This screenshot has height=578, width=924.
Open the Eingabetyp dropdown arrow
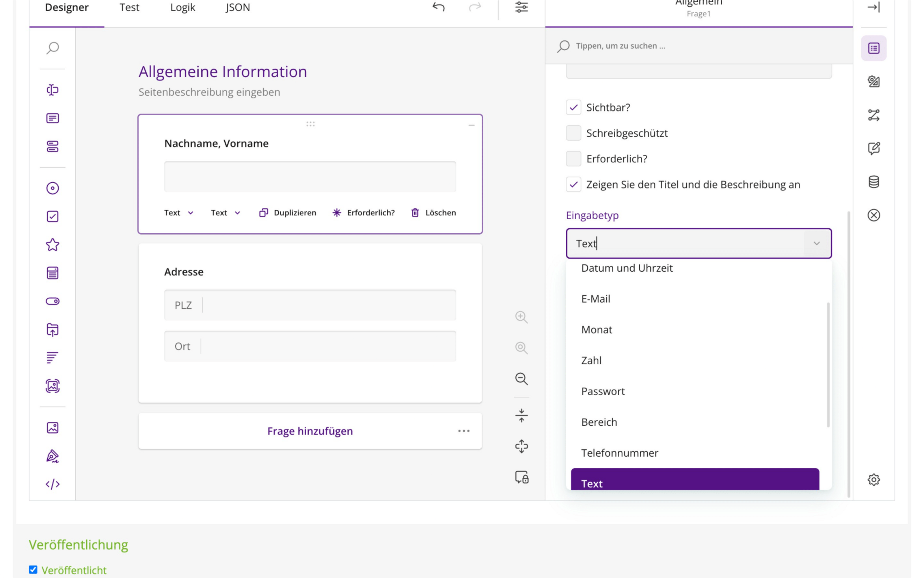click(817, 244)
